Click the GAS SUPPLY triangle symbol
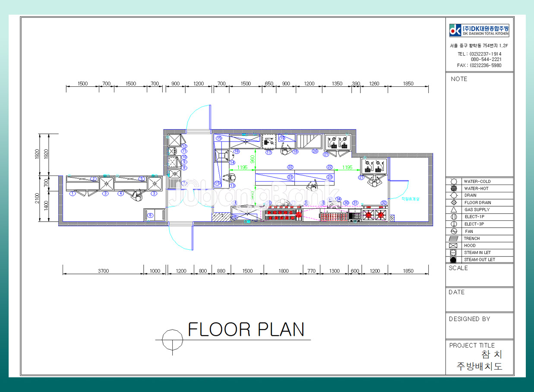534x392 pixels. pyautogui.click(x=453, y=210)
